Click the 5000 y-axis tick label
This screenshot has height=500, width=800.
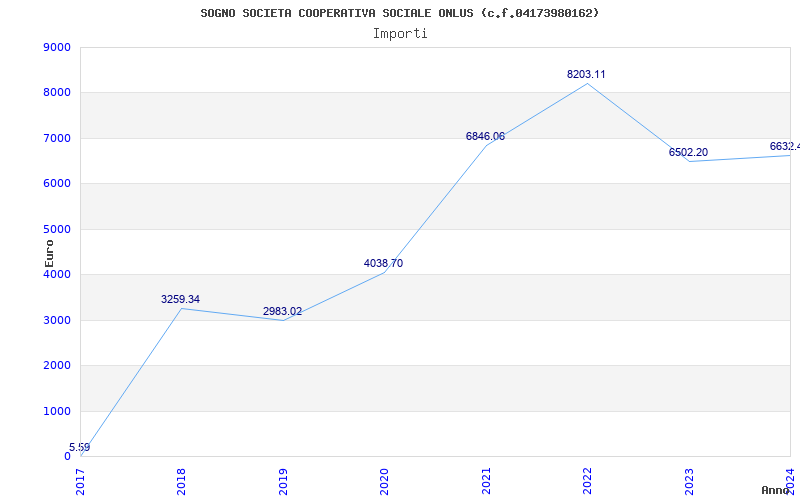click(57, 229)
